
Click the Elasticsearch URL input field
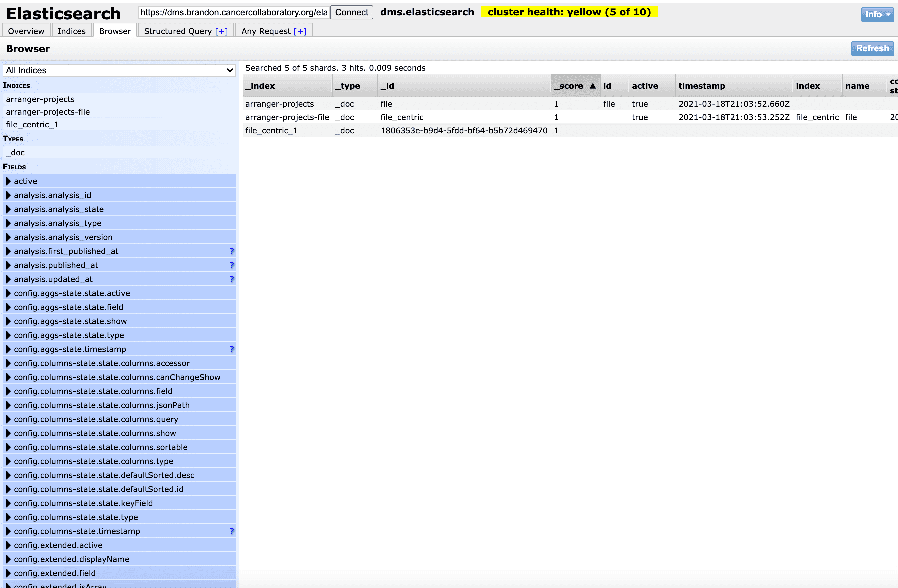coord(234,12)
